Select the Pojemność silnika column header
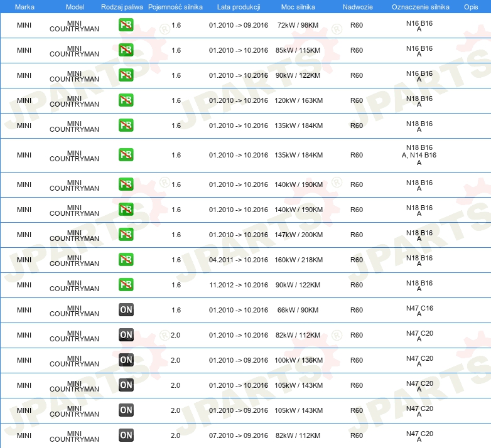Image resolution: width=491 pixels, height=448 pixels. click(175, 7)
